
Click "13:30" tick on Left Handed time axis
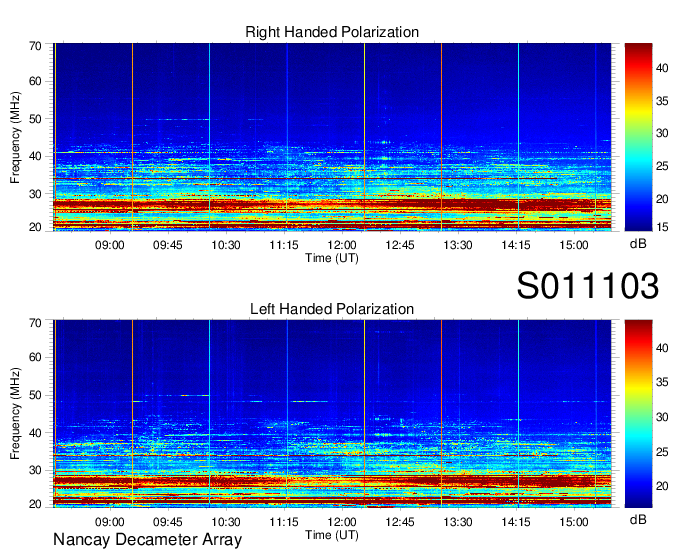[x=458, y=522]
